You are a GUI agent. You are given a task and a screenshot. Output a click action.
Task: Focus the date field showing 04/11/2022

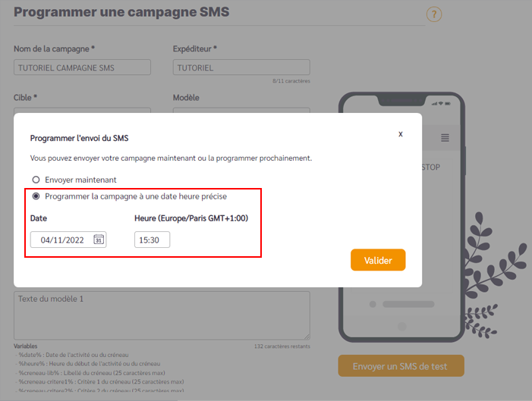(x=68, y=240)
